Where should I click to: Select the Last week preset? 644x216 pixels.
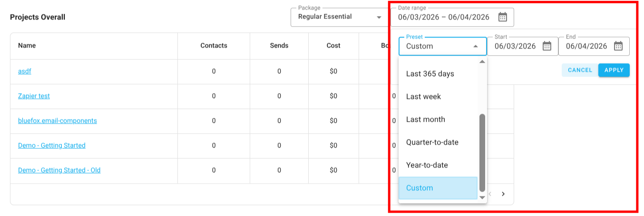[423, 97]
